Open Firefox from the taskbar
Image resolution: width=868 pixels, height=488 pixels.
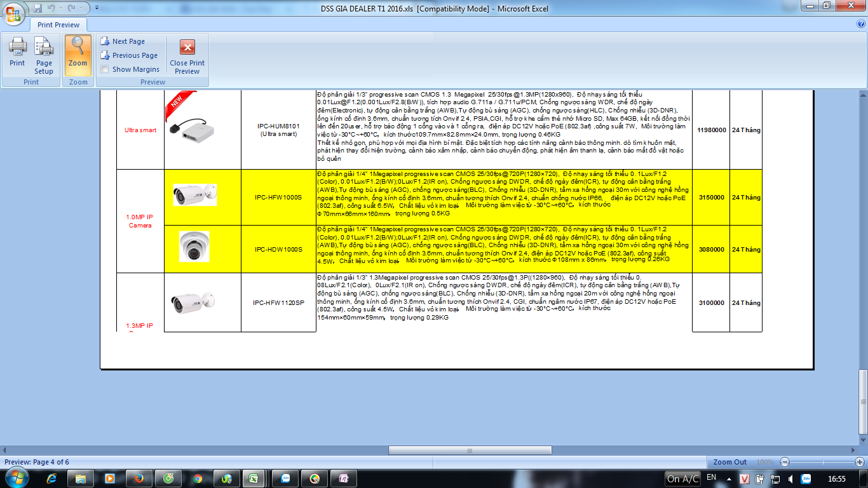[x=139, y=478]
